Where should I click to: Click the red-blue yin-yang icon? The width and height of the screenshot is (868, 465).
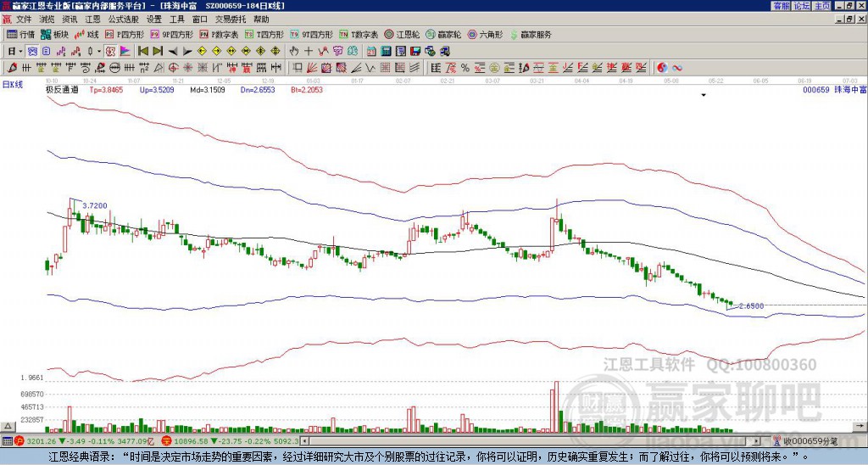pos(662,68)
